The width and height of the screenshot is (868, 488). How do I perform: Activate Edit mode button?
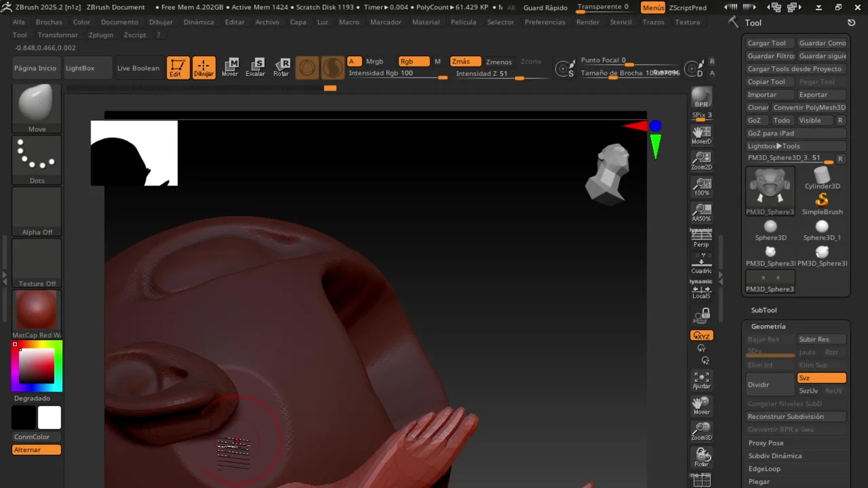click(178, 68)
